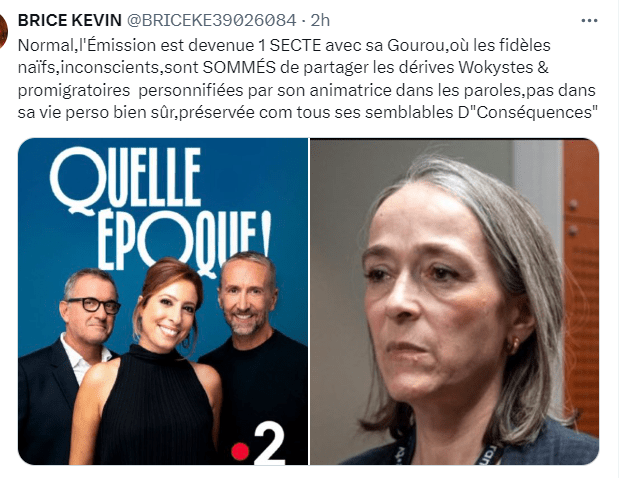Open the tweet via the 2h timestamp
This screenshot has height=478, width=622.
tap(320, 20)
